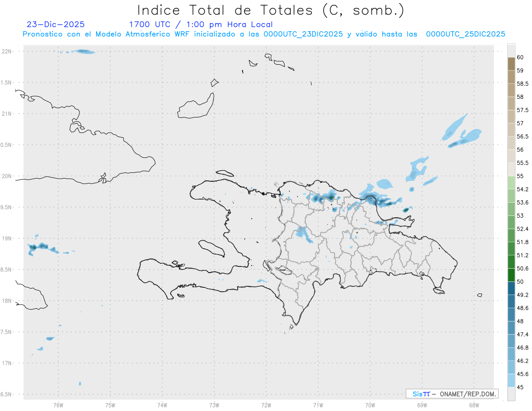Click the "0000UTC_25DIC2025" valid-until time
This screenshot has height=411, width=532.
[x=465, y=34]
